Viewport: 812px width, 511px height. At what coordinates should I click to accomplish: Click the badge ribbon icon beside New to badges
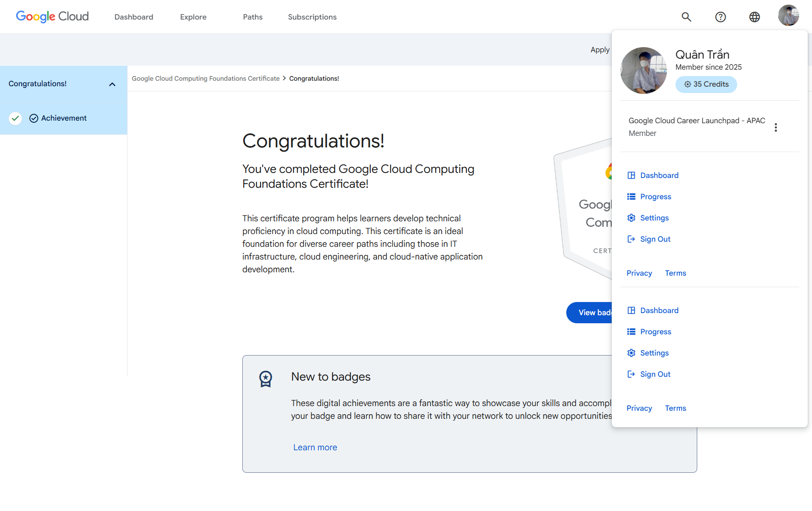pos(266,378)
